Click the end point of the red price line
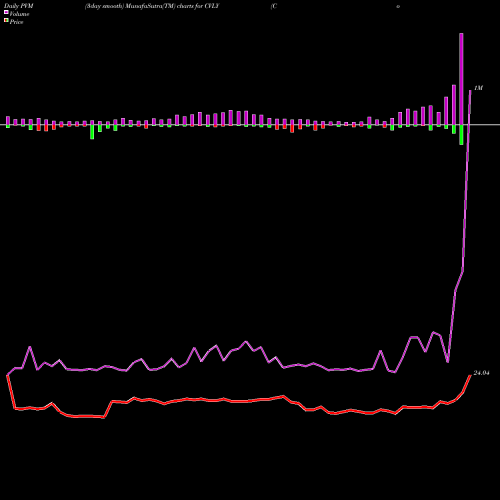This screenshot has width=500, height=500. tap(470, 375)
